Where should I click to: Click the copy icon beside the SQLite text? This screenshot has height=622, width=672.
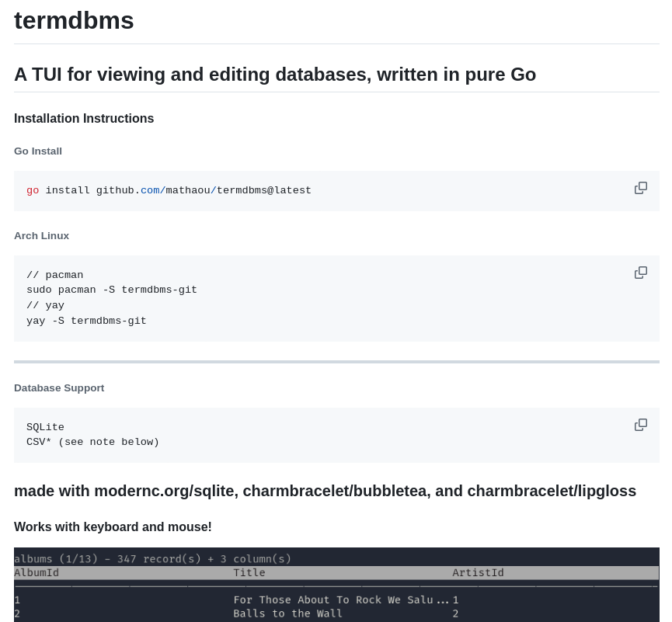[x=641, y=424]
